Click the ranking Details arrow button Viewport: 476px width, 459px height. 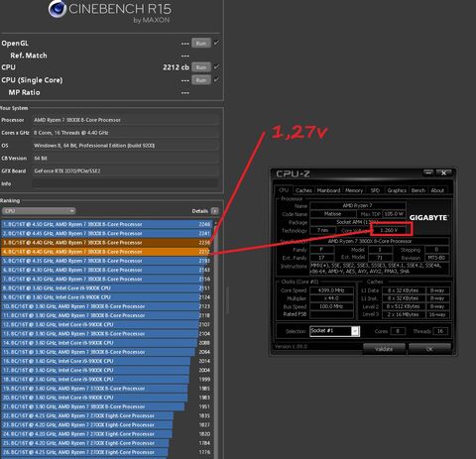(214, 211)
